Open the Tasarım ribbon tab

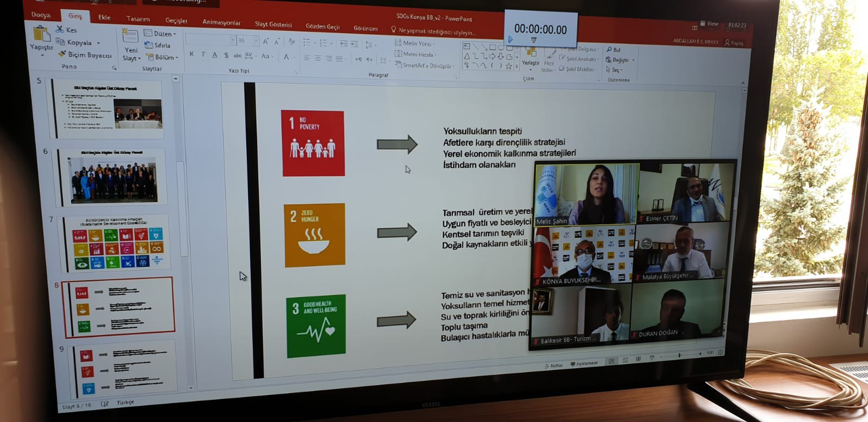(x=138, y=19)
